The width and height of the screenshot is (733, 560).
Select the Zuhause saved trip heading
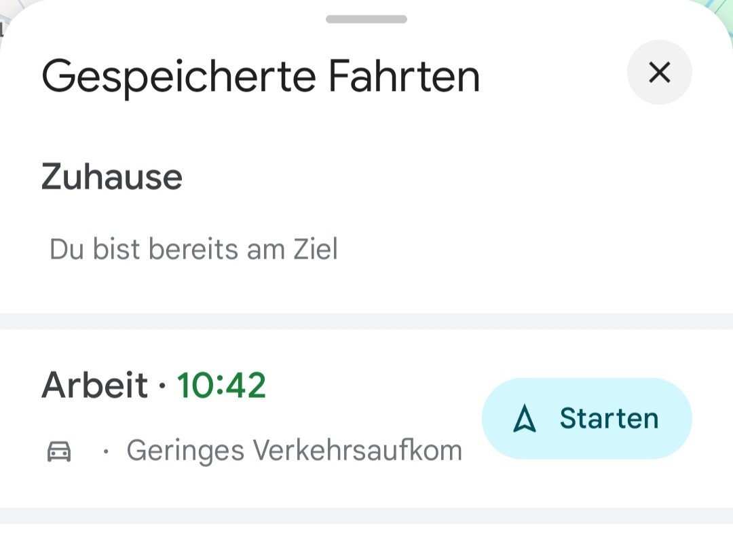[x=112, y=177]
